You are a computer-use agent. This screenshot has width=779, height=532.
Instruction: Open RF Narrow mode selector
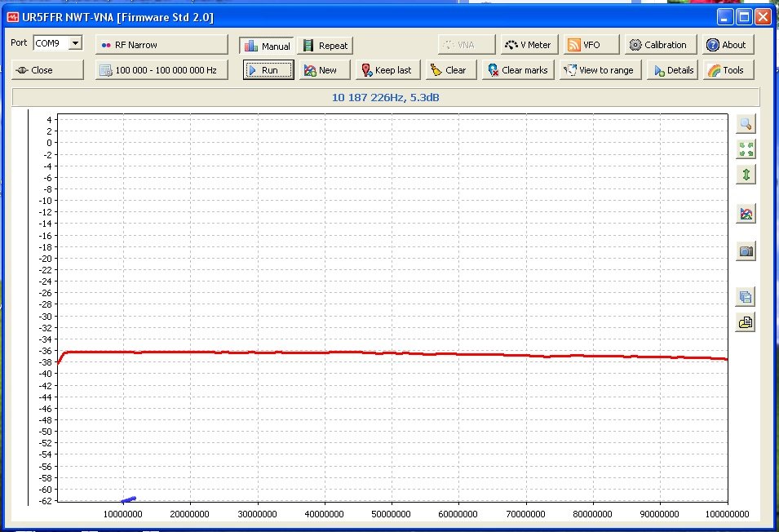pos(162,45)
